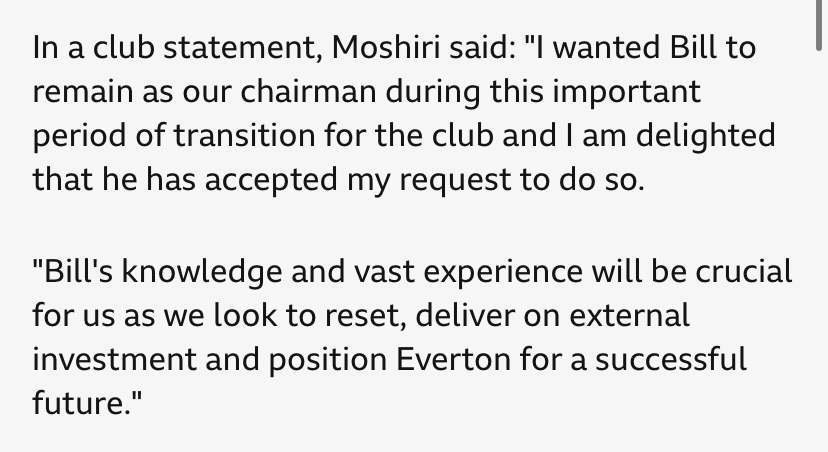Click the word "investment" in second paragraph
The width and height of the screenshot is (828, 452).
click(x=115, y=360)
